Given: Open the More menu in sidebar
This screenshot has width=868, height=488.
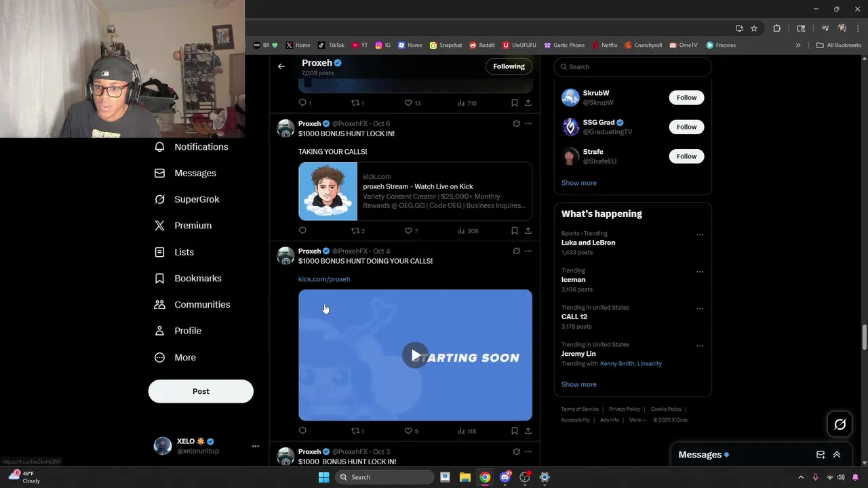Looking at the screenshot, I should (175, 358).
